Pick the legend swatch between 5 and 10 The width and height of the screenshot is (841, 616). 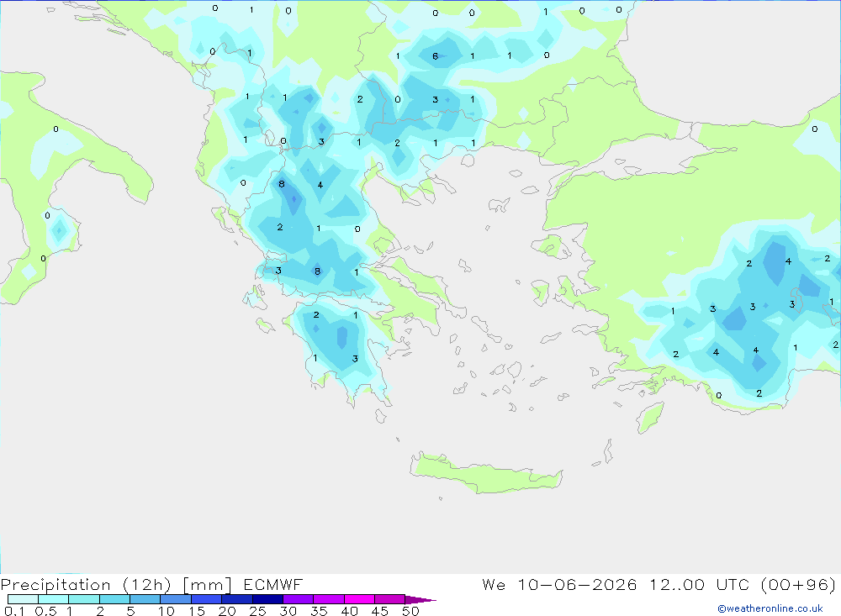[x=145, y=599]
